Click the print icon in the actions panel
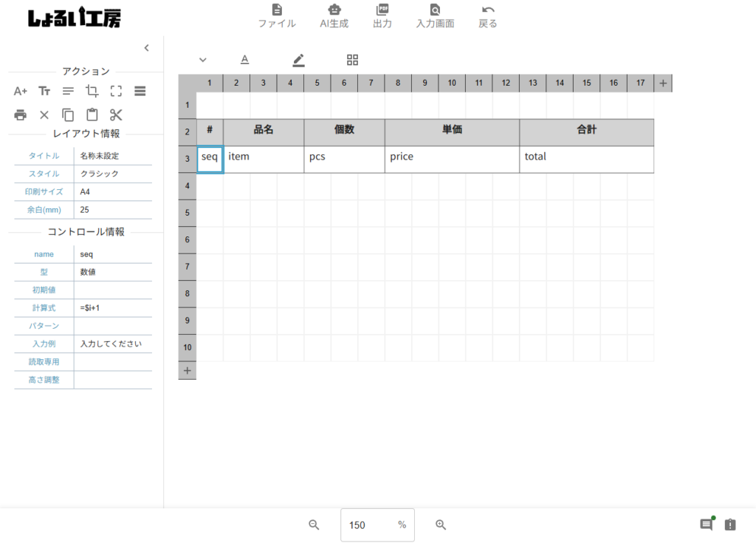This screenshot has height=543, width=756. [21, 115]
